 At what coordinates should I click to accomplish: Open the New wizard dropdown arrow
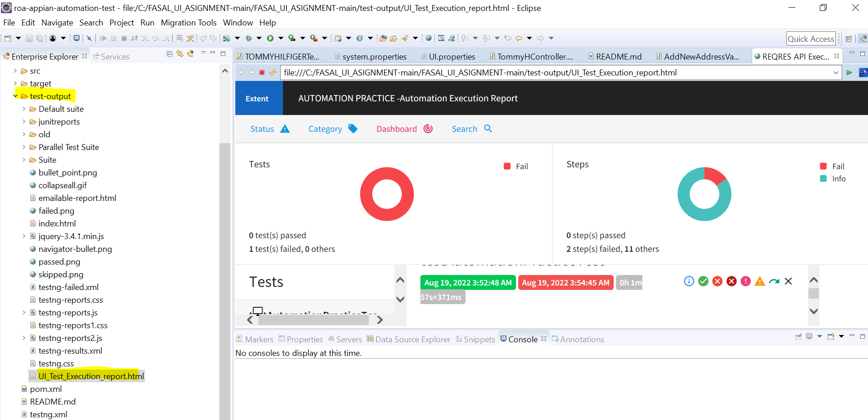point(18,38)
